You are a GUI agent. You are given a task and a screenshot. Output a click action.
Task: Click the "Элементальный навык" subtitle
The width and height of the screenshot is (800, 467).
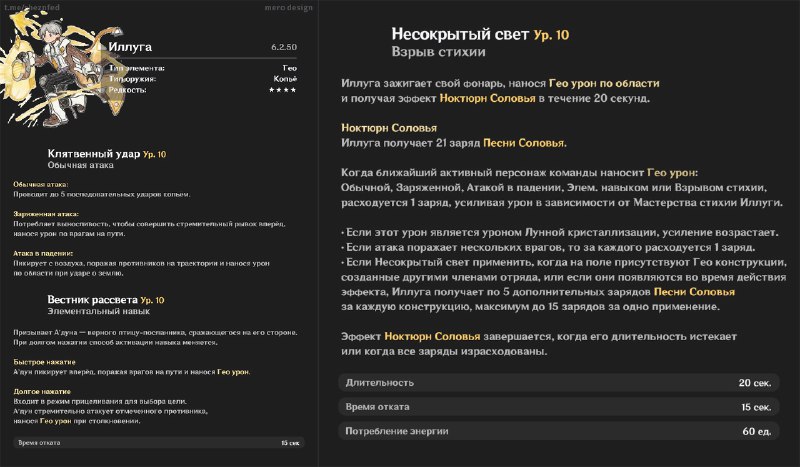coord(98,311)
